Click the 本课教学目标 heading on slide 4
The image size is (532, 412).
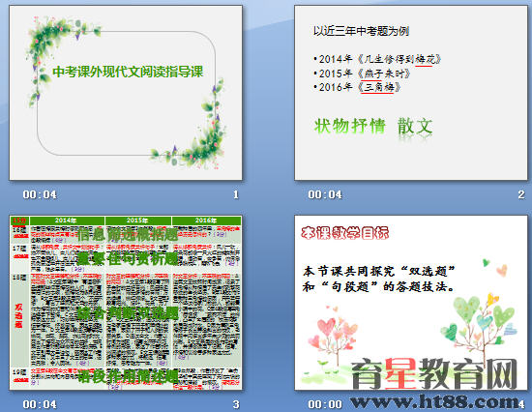pyautogui.click(x=345, y=233)
